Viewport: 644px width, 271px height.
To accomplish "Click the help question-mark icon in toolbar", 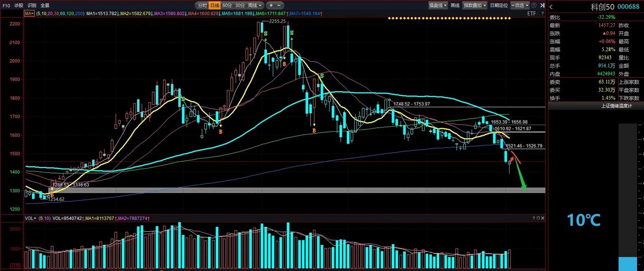I will tap(534, 6).
